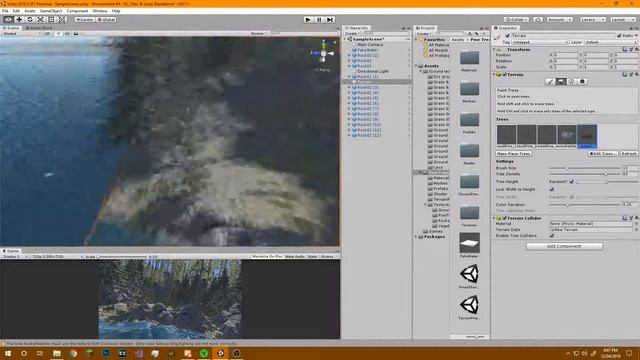640x360 pixels.
Task: Open the Layers dropdown in toolbar
Action: point(593,20)
